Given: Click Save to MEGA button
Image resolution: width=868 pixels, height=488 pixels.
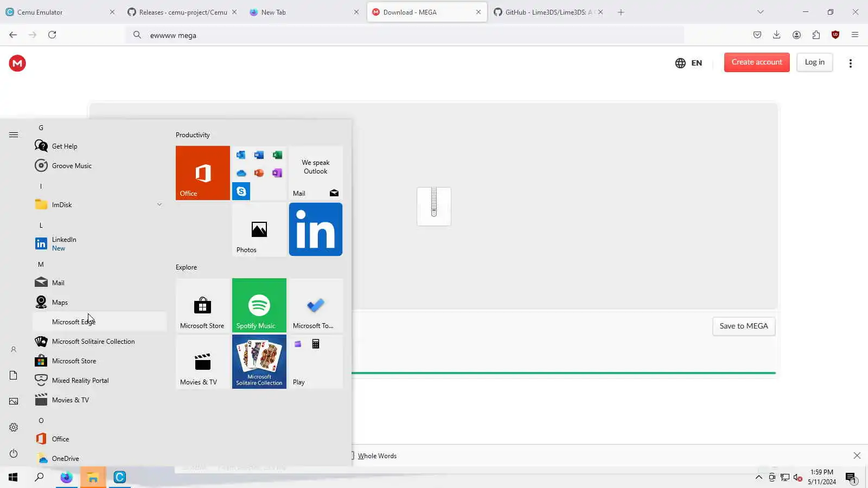Looking at the screenshot, I should coord(744,326).
